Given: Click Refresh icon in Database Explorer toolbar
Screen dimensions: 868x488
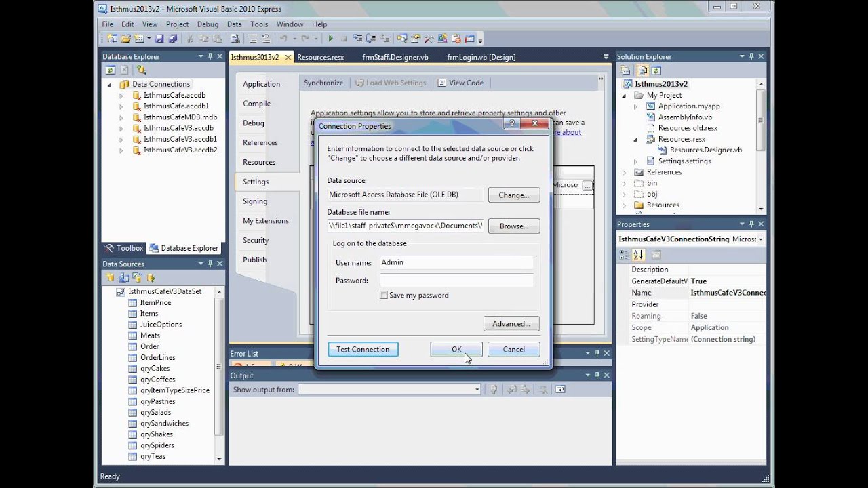Looking at the screenshot, I should [111, 70].
